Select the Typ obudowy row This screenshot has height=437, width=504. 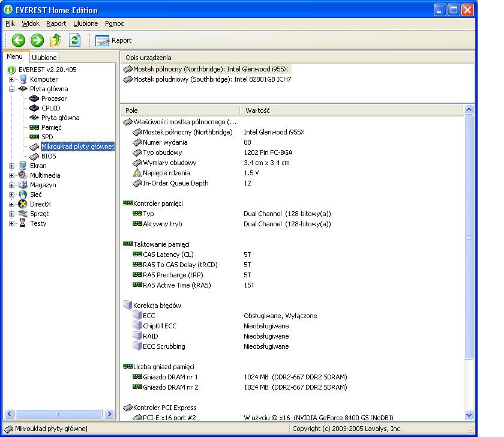pyautogui.click(x=293, y=152)
